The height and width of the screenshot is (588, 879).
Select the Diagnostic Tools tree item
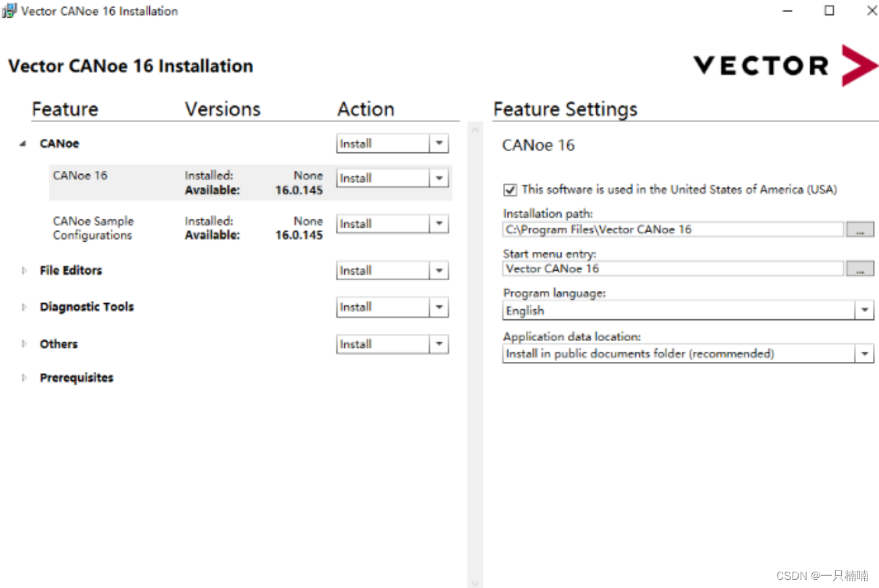tap(86, 306)
